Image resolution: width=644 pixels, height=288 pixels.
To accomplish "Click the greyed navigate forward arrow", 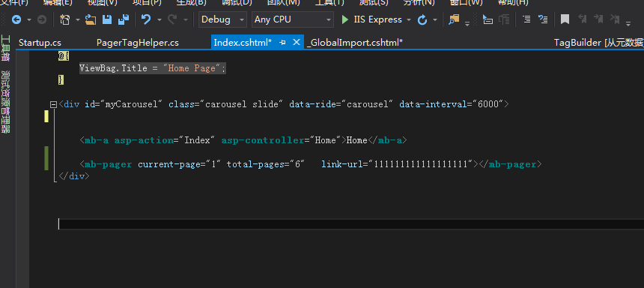I will pyautogui.click(x=41, y=19).
